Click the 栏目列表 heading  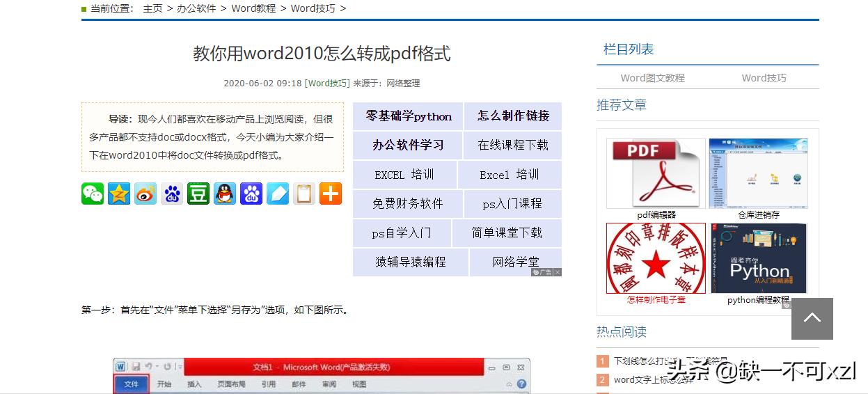629,49
